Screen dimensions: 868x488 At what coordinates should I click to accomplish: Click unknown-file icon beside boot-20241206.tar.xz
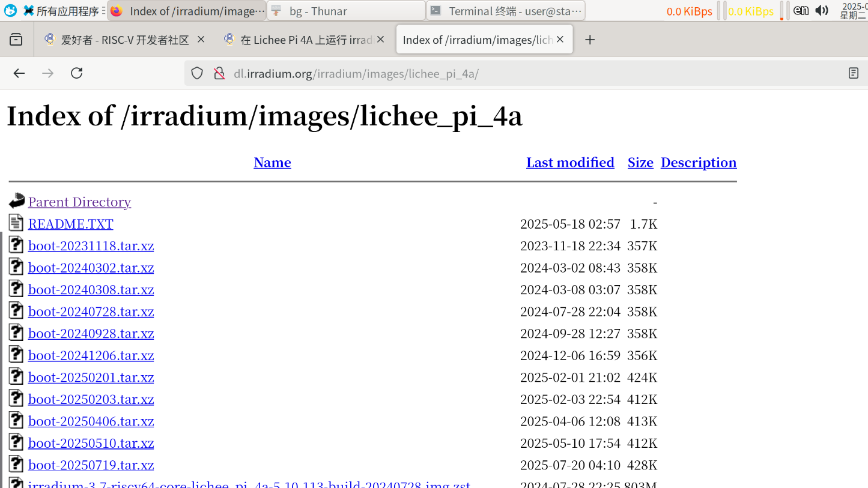tap(16, 354)
